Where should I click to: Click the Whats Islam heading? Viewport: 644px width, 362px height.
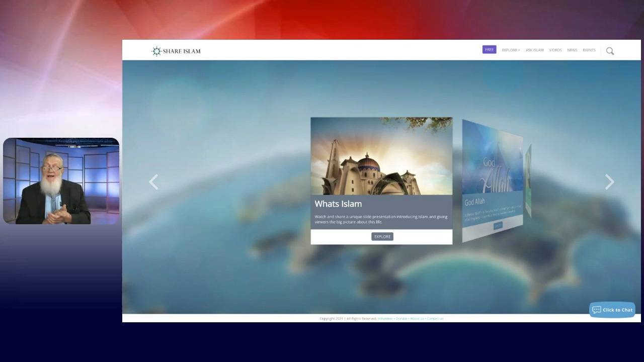click(x=338, y=204)
